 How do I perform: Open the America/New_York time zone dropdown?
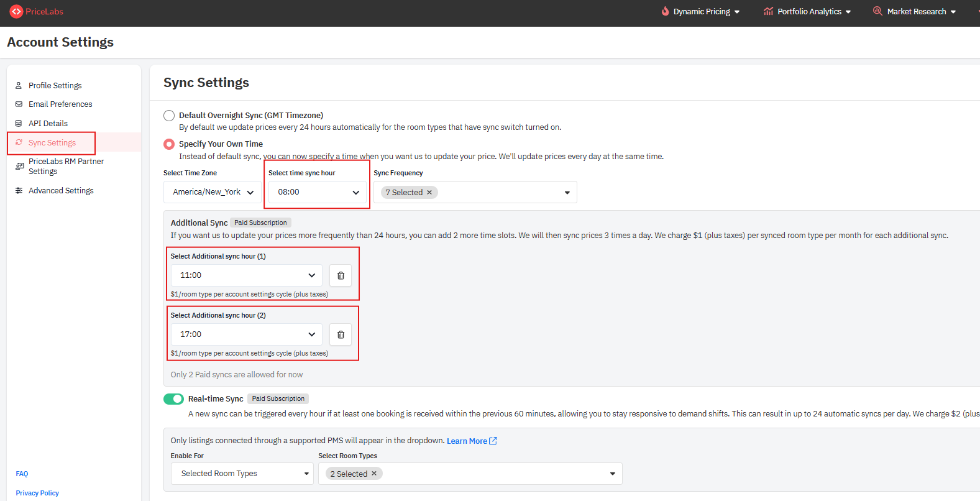pyautogui.click(x=213, y=192)
